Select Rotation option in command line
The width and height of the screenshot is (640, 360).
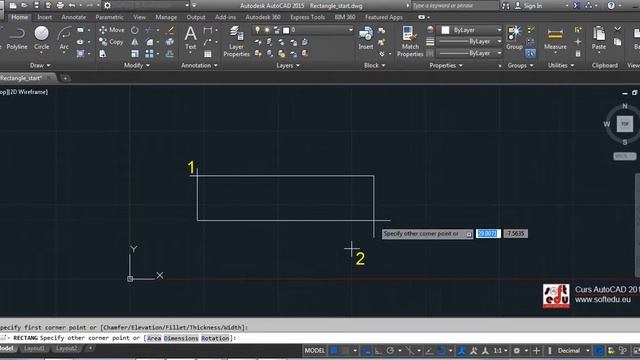pyautogui.click(x=215, y=338)
